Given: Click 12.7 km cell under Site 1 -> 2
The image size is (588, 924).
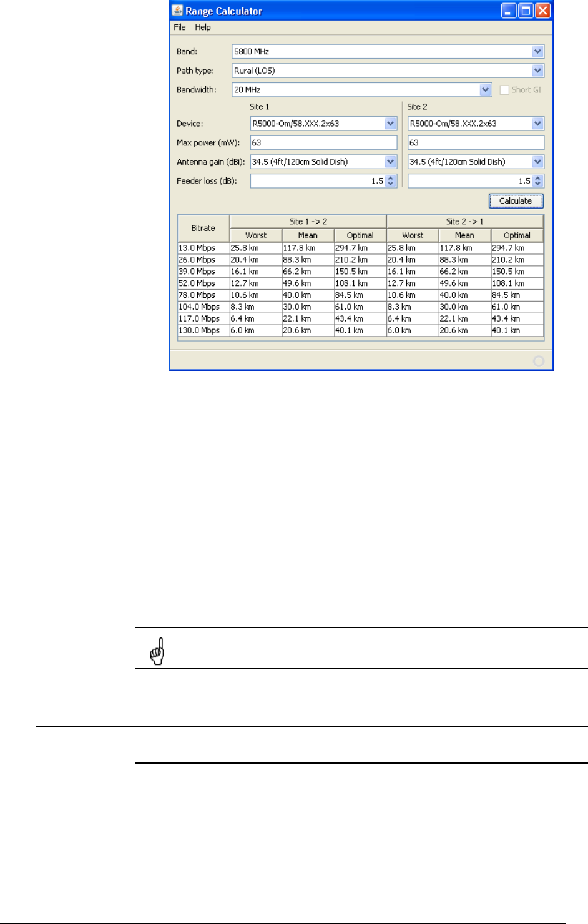Looking at the screenshot, I should [256, 283].
